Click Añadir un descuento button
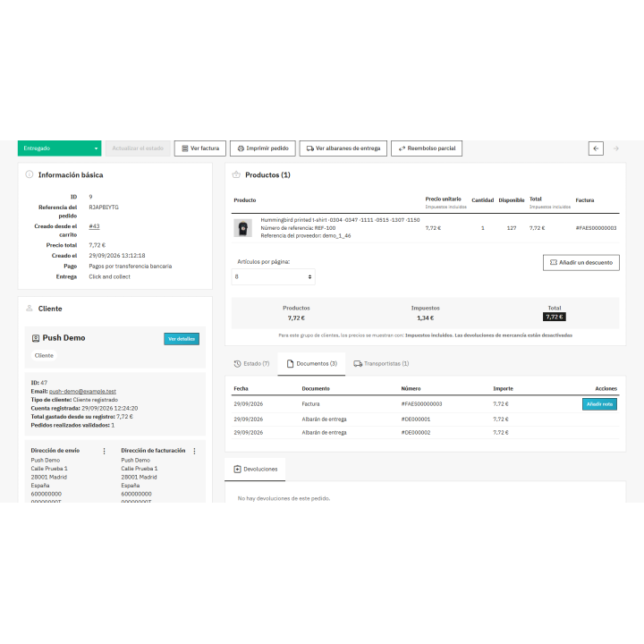The image size is (644, 644). click(x=581, y=262)
